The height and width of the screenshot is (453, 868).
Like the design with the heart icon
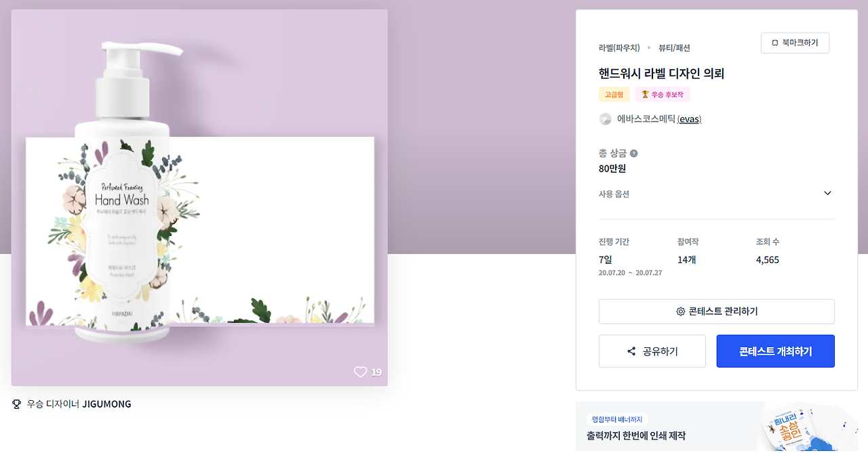360,372
